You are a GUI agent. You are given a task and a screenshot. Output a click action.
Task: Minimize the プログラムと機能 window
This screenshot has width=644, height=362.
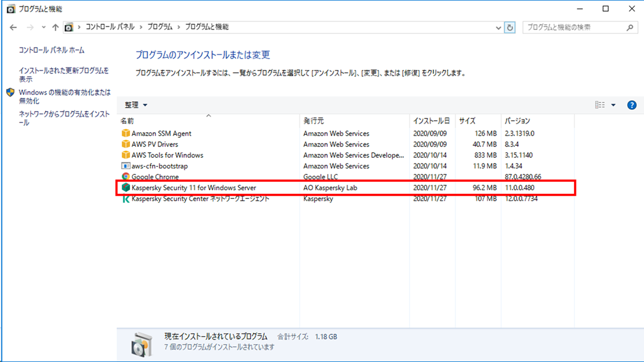click(x=579, y=9)
